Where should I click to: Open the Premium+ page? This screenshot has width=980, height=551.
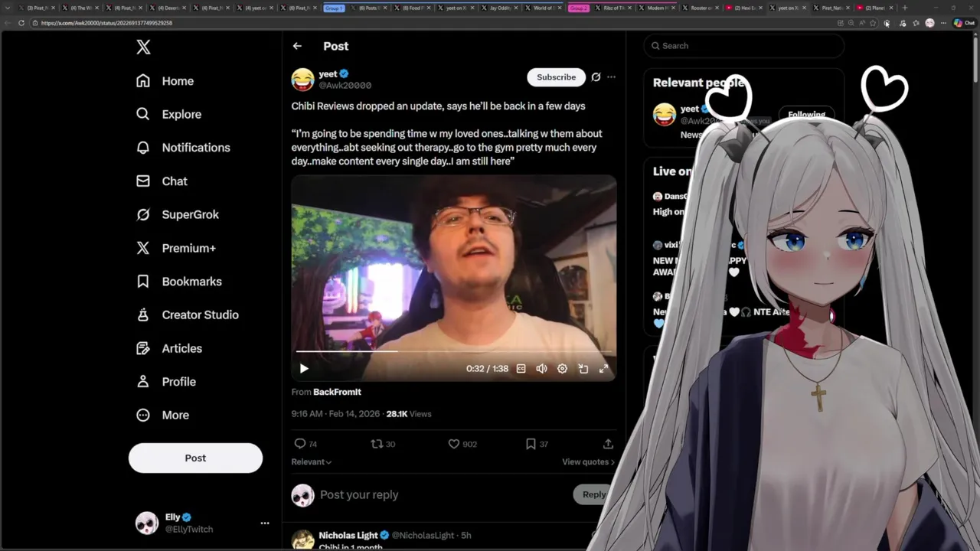click(176, 248)
